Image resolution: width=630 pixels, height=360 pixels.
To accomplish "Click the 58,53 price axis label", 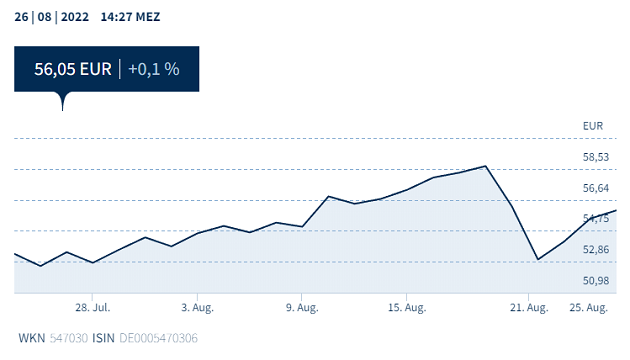I will point(596,157).
